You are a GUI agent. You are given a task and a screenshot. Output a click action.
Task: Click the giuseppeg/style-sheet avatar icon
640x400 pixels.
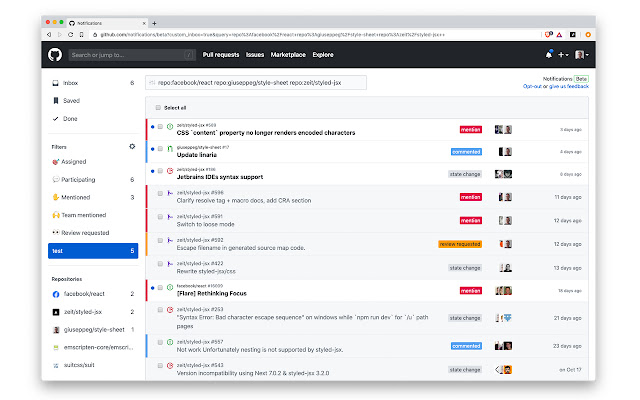(56, 330)
